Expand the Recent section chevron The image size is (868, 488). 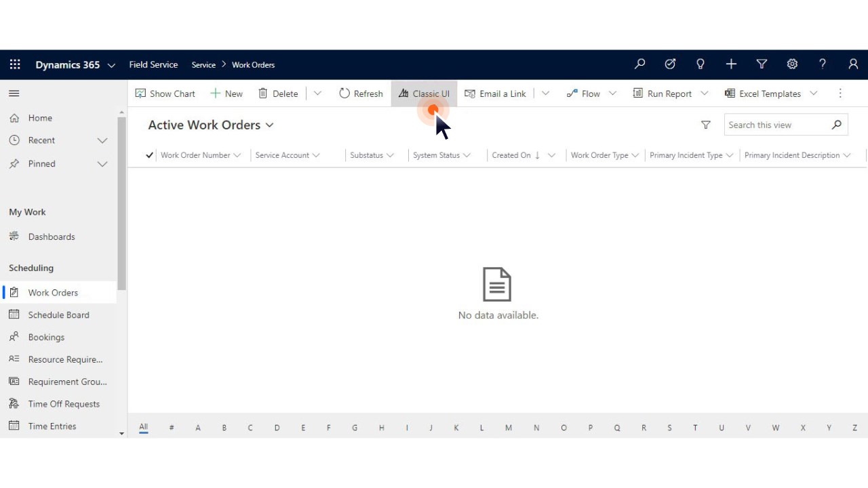tap(102, 140)
